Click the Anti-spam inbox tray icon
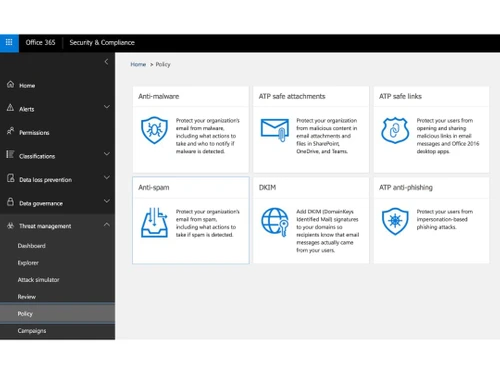500x375 pixels. pyautogui.click(x=154, y=222)
